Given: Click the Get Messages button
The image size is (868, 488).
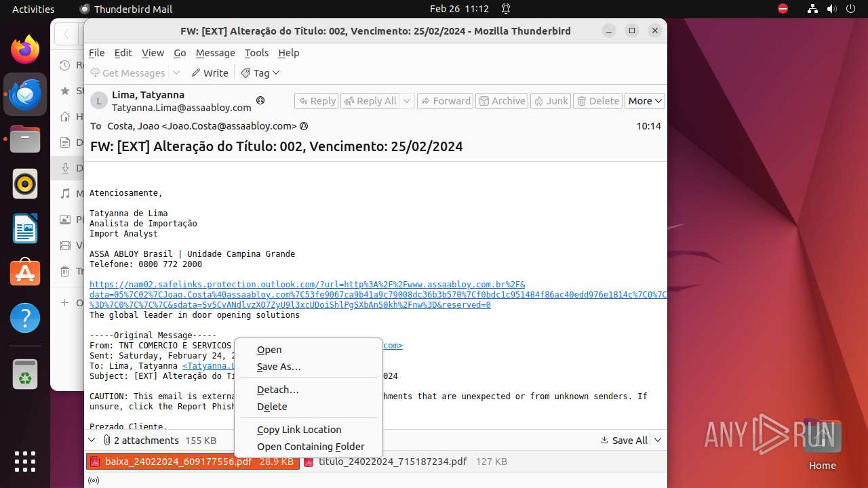Looking at the screenshot, I should (127, 73).
